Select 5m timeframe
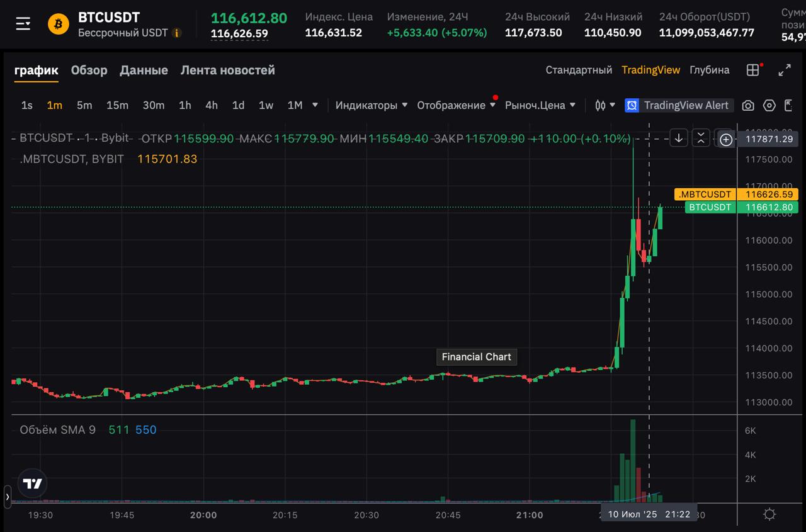This screenshot has width=806, height=532. pos(84,105)
